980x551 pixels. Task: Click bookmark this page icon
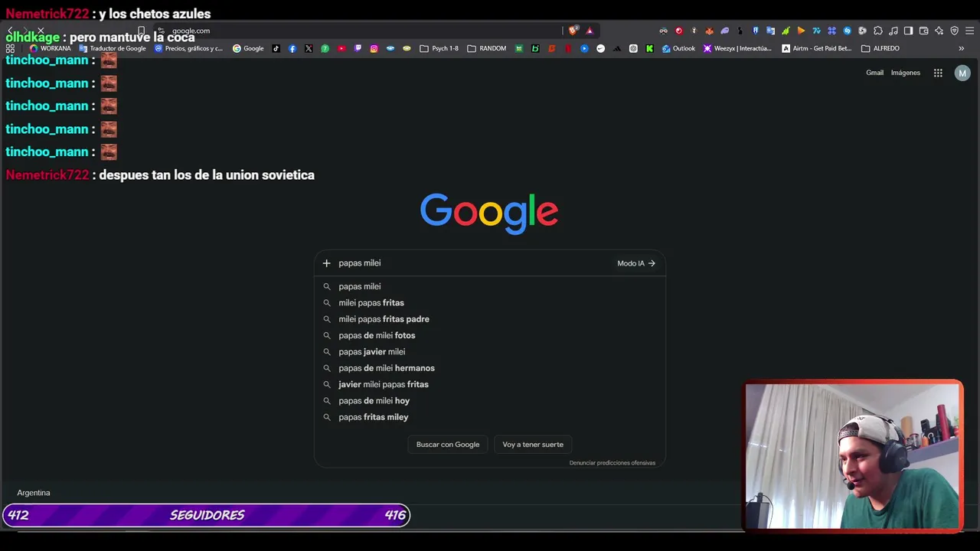click(x=141, y=31)
